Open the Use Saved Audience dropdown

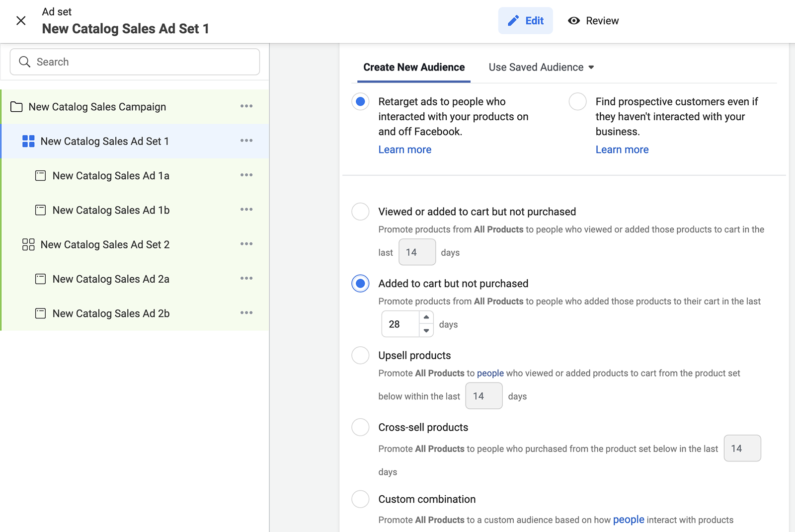pyautogui.click(x=541, y=67)
